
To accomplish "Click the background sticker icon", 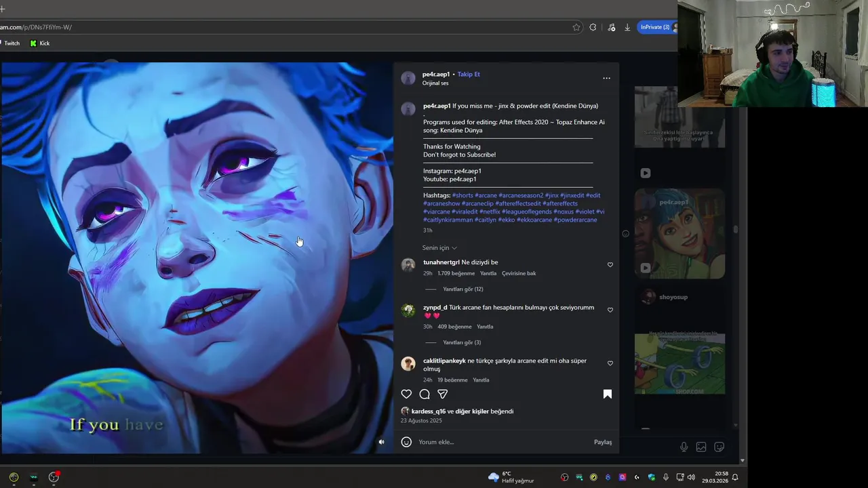I will pos(719,447).
